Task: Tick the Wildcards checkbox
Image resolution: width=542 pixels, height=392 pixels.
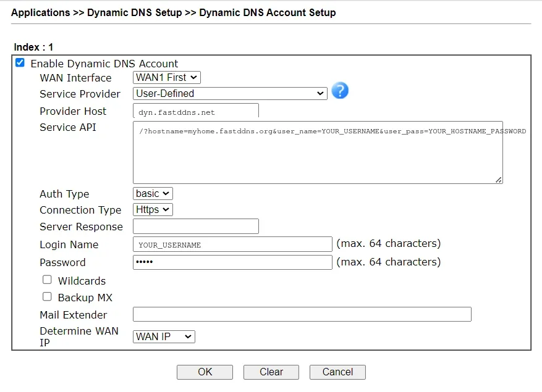Action: [47, 280]
